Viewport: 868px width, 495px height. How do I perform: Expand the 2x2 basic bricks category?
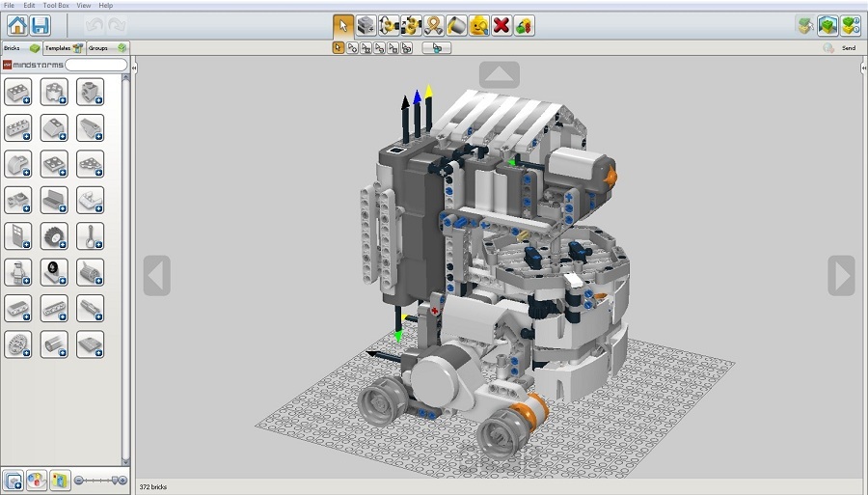(18, 92)
